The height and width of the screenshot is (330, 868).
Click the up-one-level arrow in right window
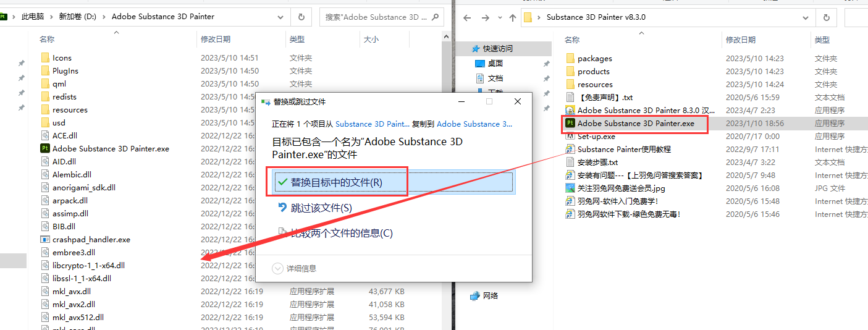point(512,17)
